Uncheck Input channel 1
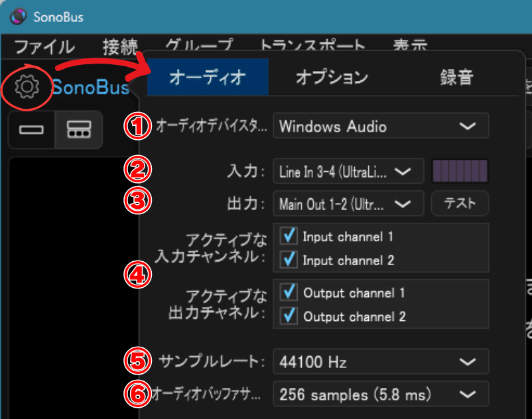Screen dimensions: 532x419 289,235
